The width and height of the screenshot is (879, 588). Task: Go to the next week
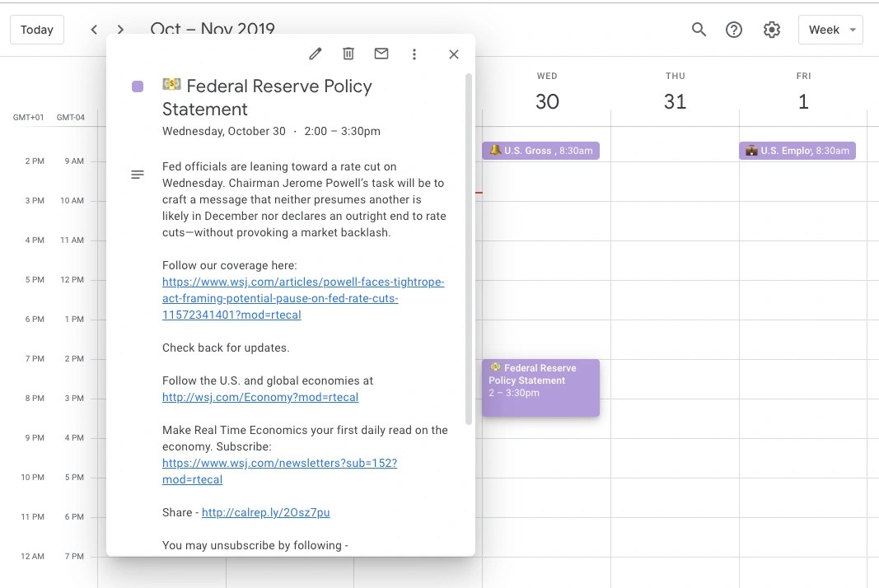(x=120, y=30)
